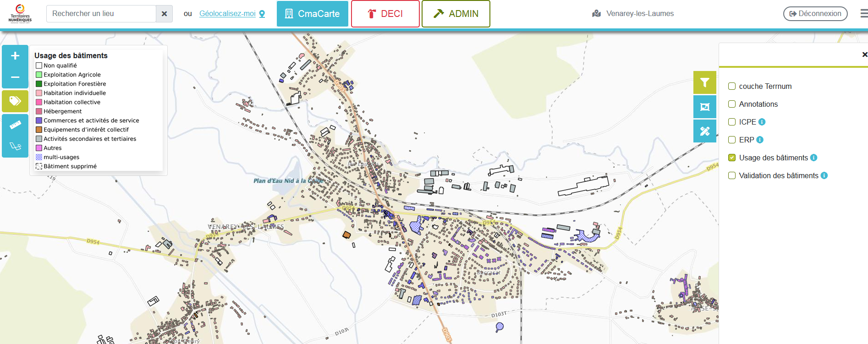Screen dimensions: 868x344
Task: Toggle the legend tag icon
Action: (15, 101)
